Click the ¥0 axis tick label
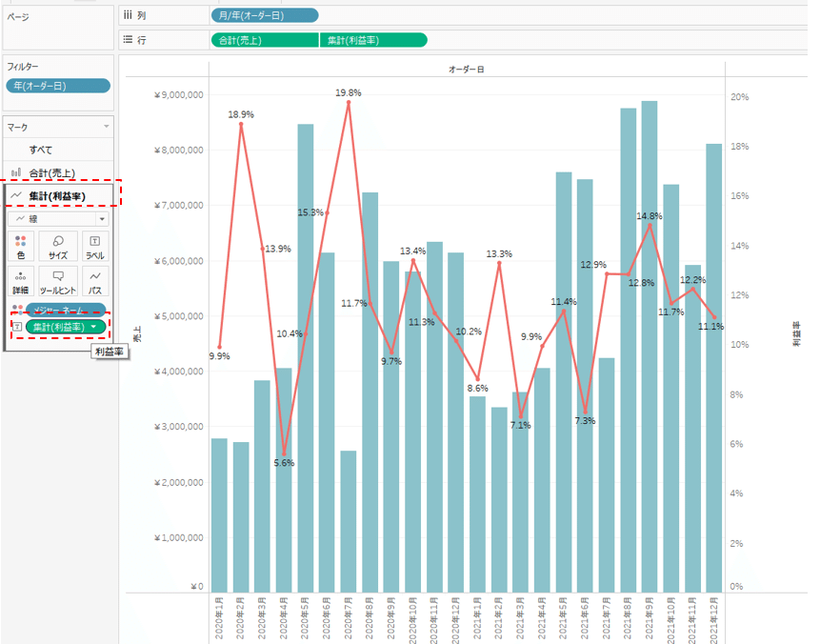This screenshot has height=644, width=820. click(x=197, y=587)
